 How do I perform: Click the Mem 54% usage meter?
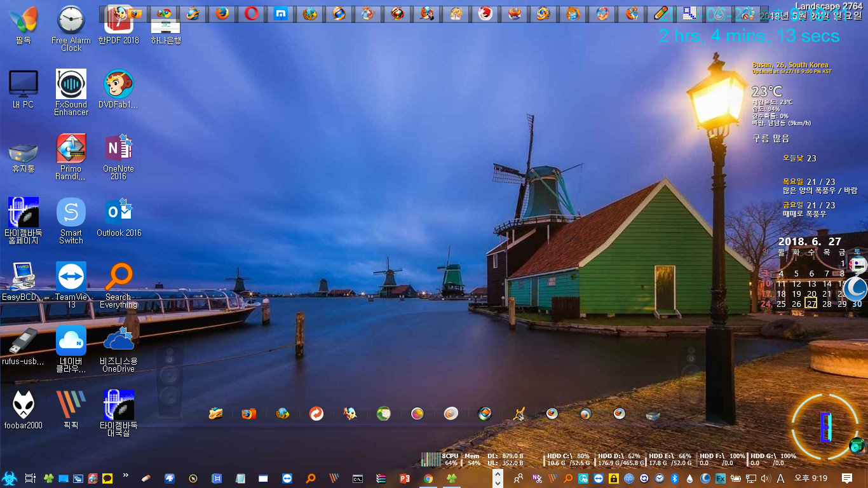click(472, 459)
